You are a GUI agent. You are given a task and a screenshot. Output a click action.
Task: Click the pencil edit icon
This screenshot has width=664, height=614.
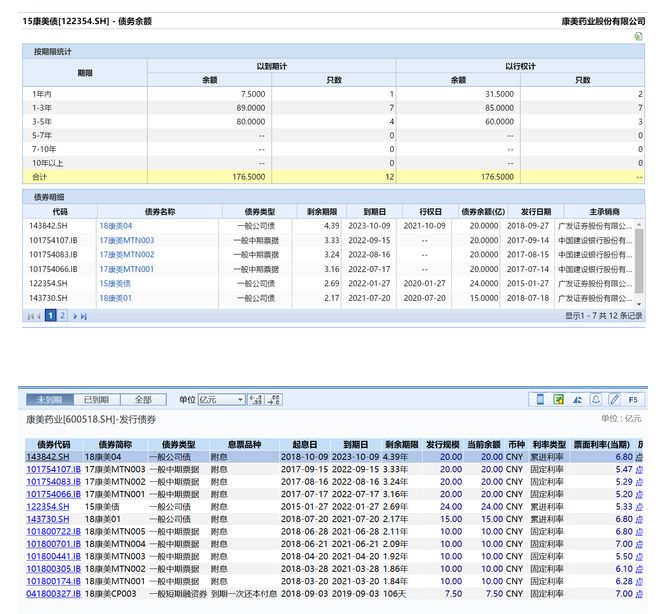614,399
